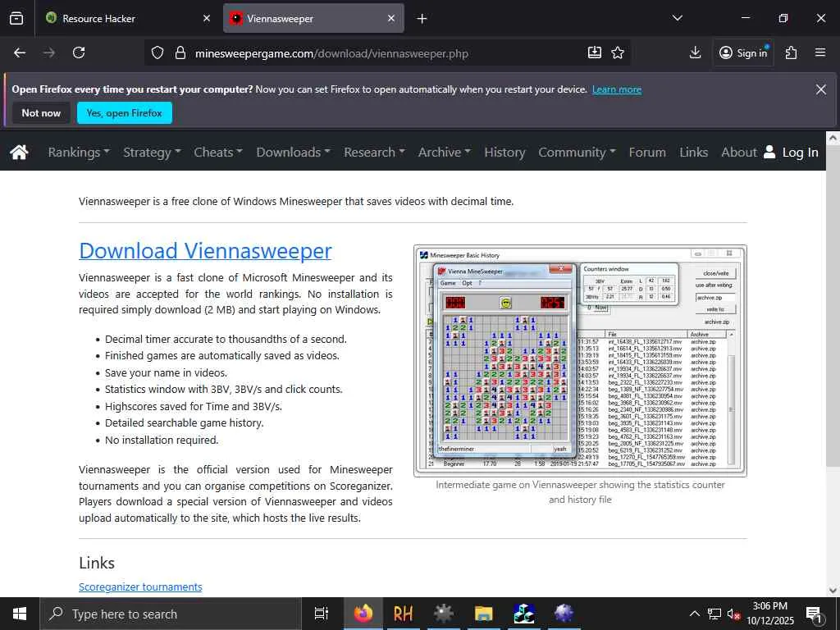Open the extensions puzzle icon
Viewport: 840px width, 630px height.
coord(791,52)
